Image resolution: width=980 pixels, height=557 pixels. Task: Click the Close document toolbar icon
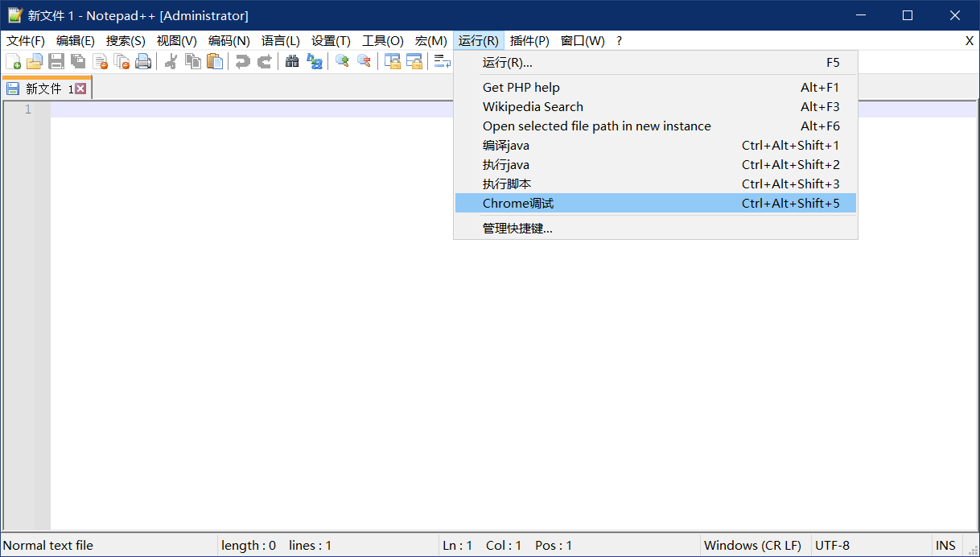click(100, 61)
